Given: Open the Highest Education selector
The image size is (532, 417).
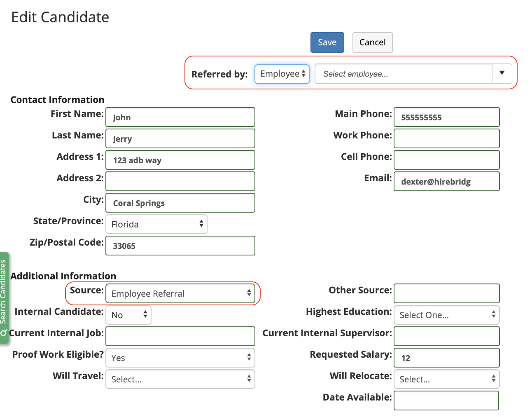Looking at the screenshot, I should (446, 314).
